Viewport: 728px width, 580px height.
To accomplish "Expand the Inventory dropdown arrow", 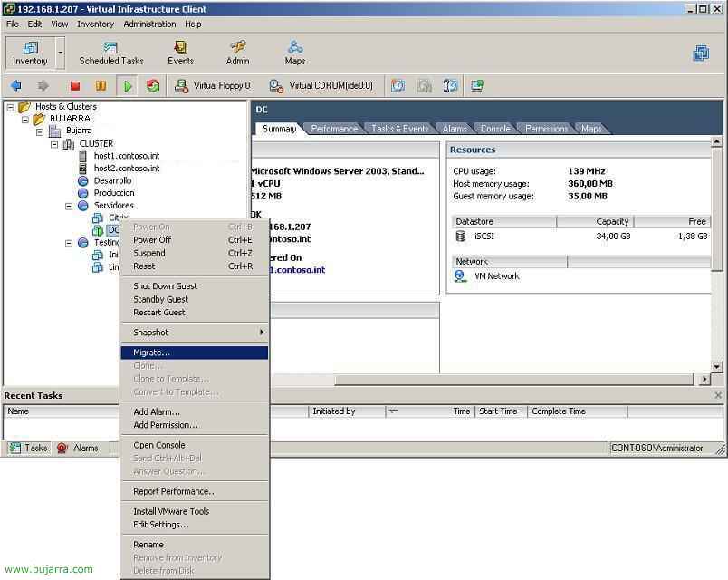I will 61,53.
